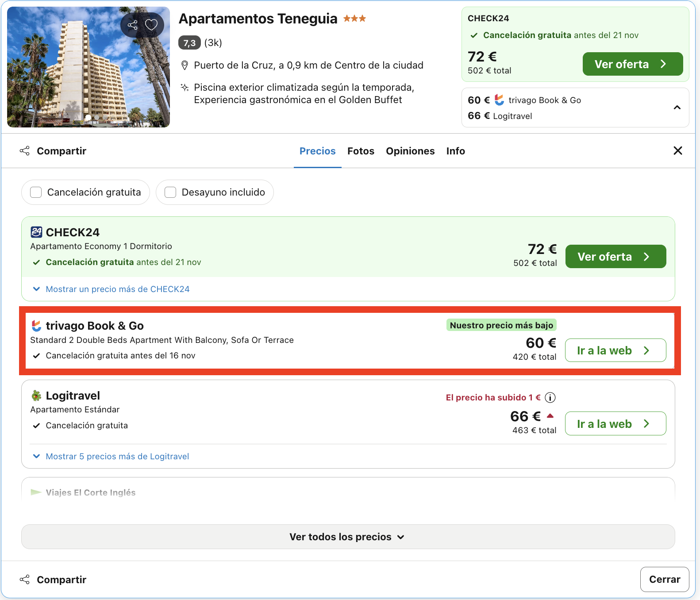This screenshot has height=600, width=700.
Task: Click Apartamento Estándar room text
Action: click(x=75, y=409)
